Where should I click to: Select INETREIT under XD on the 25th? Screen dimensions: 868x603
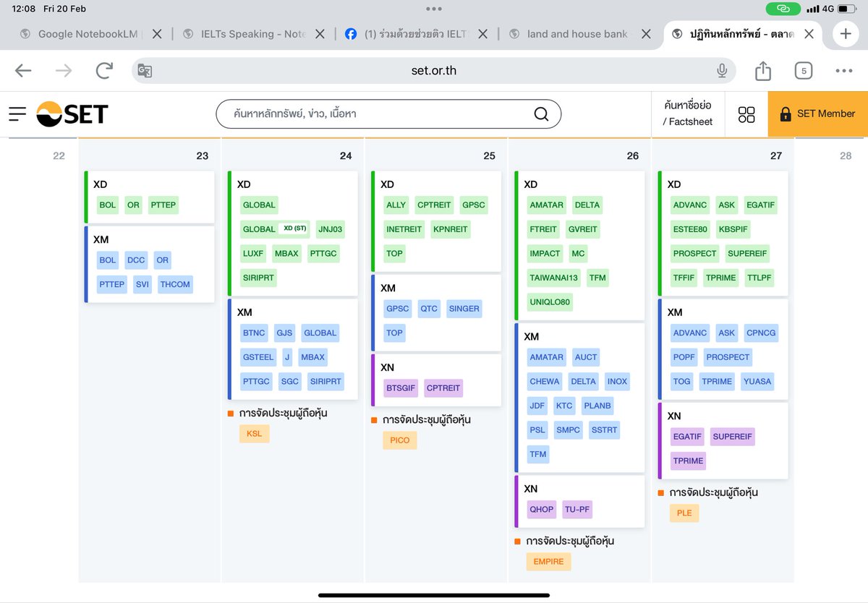click(x=404, y=229)
